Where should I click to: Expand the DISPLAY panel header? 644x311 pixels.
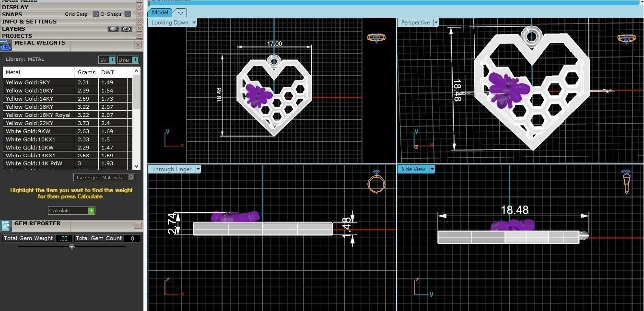[15, 7]
